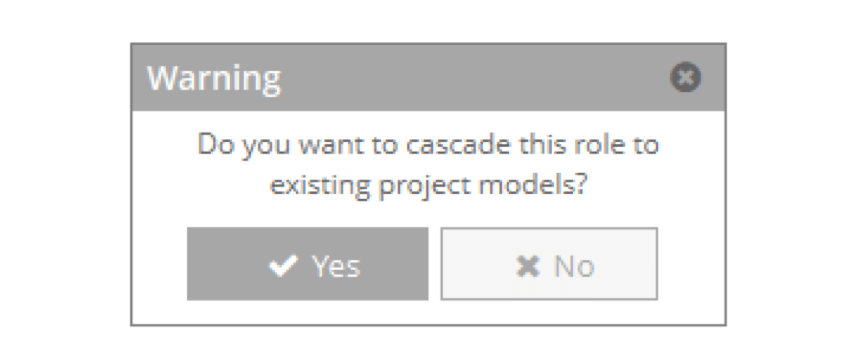The width and height of the screenshot is (850, 362).
Task: Click the No button to decline cascading
Action: point(549,264)
